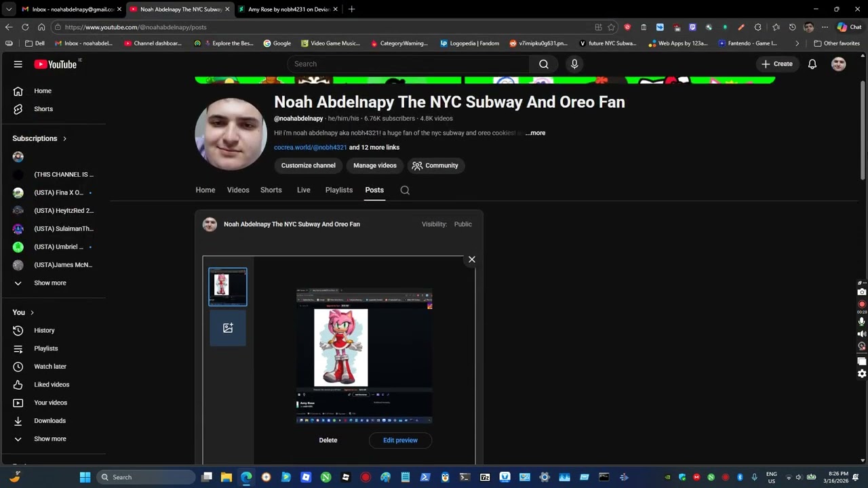Open the Dell bookmarks folder

click(x=35, y=43)
